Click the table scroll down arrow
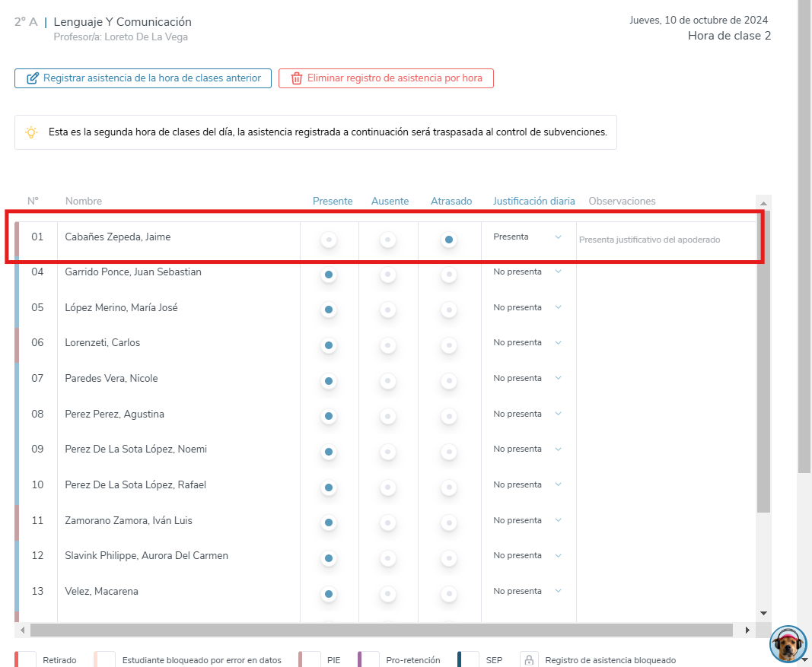The width and height of the screenshot is (812, 667). click(x=763, y=613)
